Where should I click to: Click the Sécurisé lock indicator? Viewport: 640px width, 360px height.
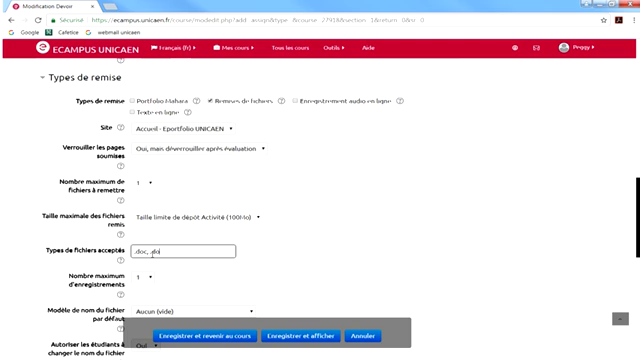pyautogui.click(x=67, y=20)
